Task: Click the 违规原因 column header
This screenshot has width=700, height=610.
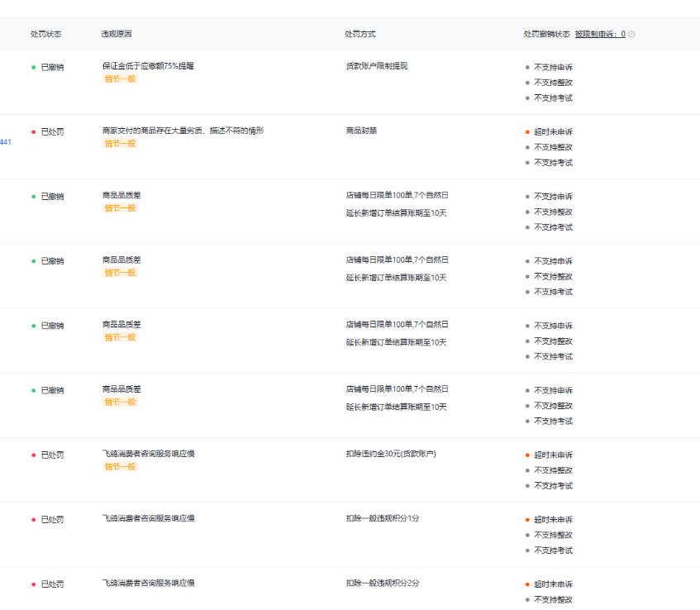Action: [117, 35]
